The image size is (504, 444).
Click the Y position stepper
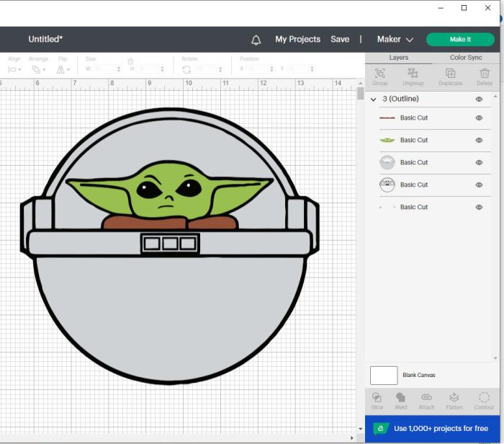coord(312,69)
